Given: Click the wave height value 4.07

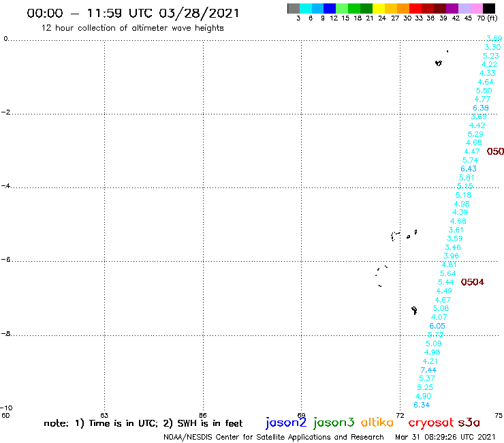Looking at the screenshot, I should coord(439,317).
